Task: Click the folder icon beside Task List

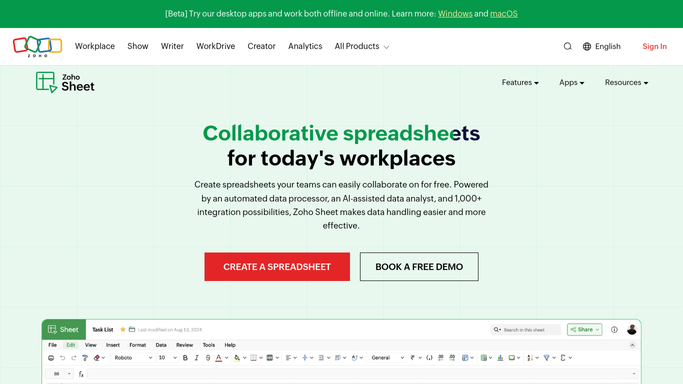Action: 132,330
